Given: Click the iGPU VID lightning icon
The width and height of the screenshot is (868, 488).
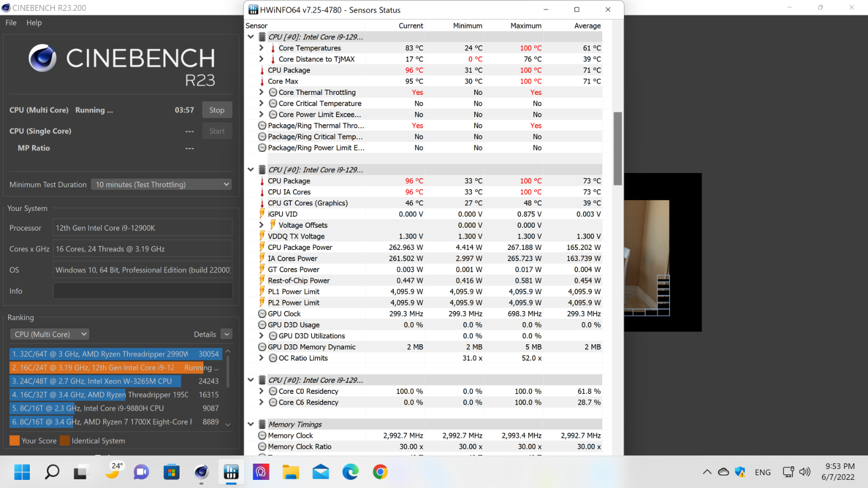Looking at the screenshot, I should pyautogui.click(x=262, y=214).
